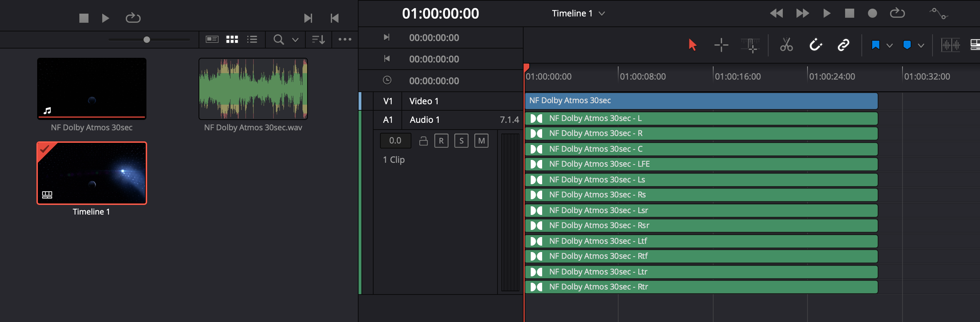Click the 0.0 track volume field
Image resolution: width=980 pixels, height=322 pixels.
395,141
